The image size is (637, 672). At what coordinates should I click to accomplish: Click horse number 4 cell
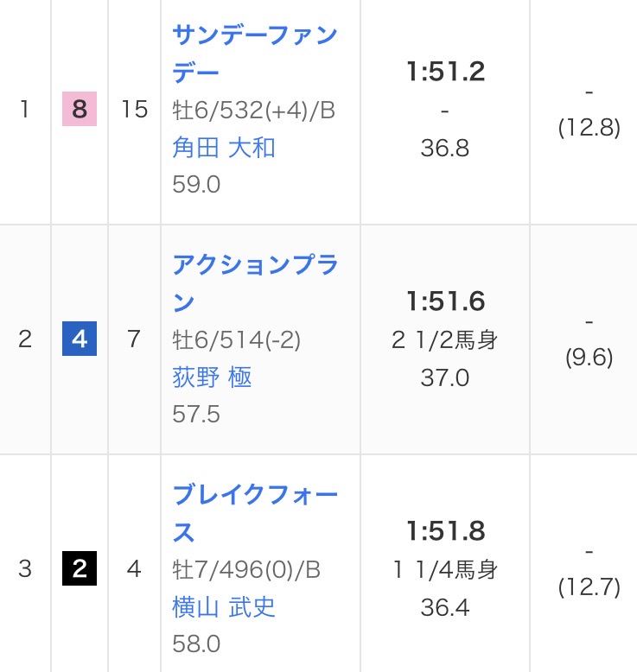pos(134,569)
